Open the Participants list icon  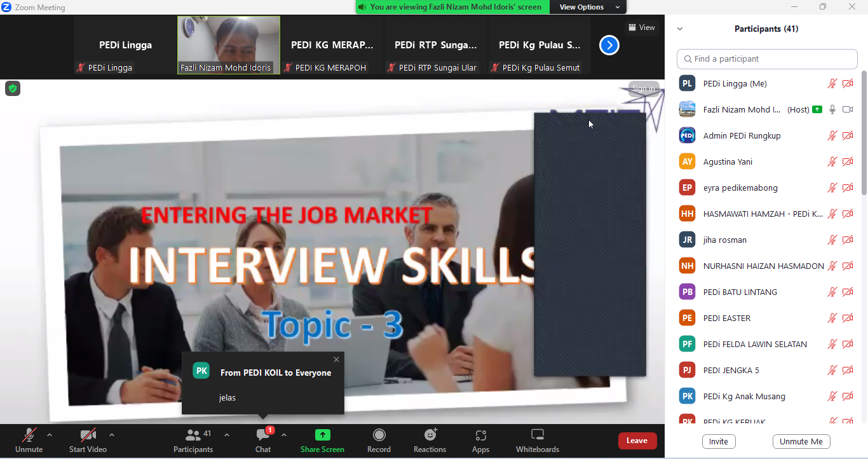[x=193, y=435]
